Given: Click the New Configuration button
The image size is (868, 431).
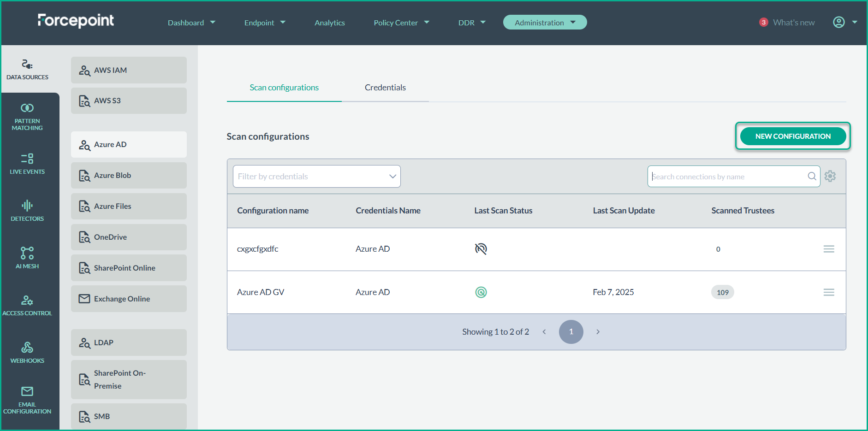Looking at the screenshot, I should click(x=793, y=136).
